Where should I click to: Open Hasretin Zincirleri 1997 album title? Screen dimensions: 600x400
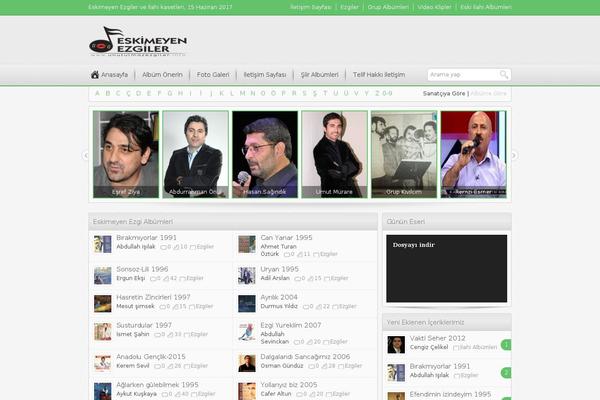pos(153,297)
